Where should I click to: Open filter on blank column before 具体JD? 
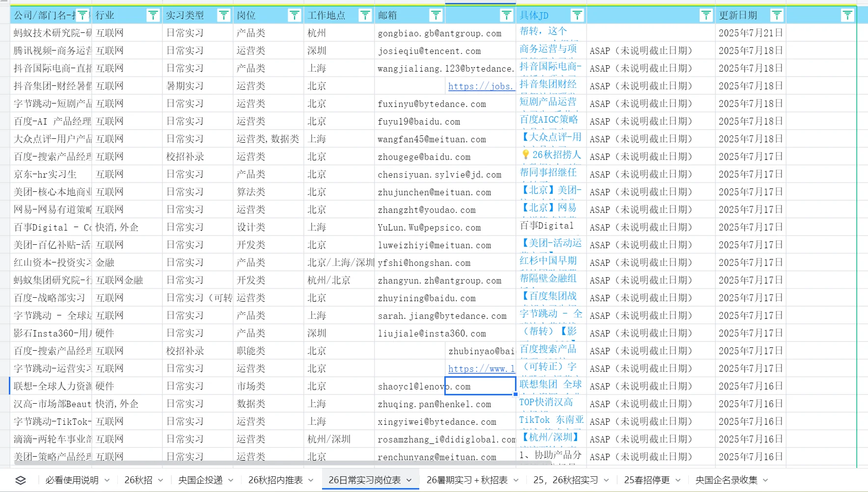pos(507,16)
